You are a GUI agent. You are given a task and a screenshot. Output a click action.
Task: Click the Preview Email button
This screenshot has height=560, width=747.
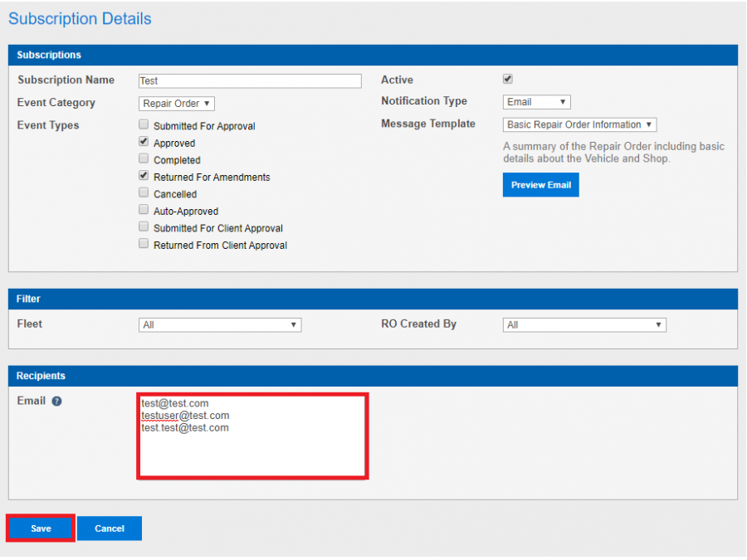pyautogui.click(x=540, y=184)
